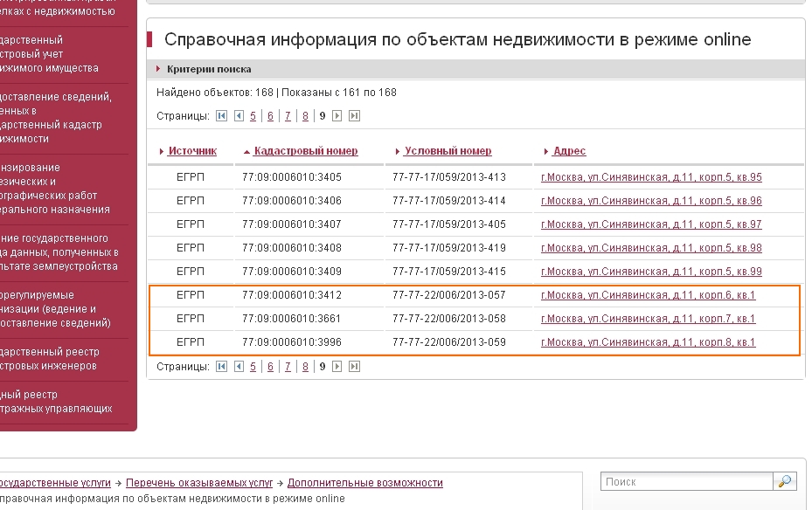Open address link for корп.5, кв.95
This screenshot has width=812, height=510.
[651, 177]
